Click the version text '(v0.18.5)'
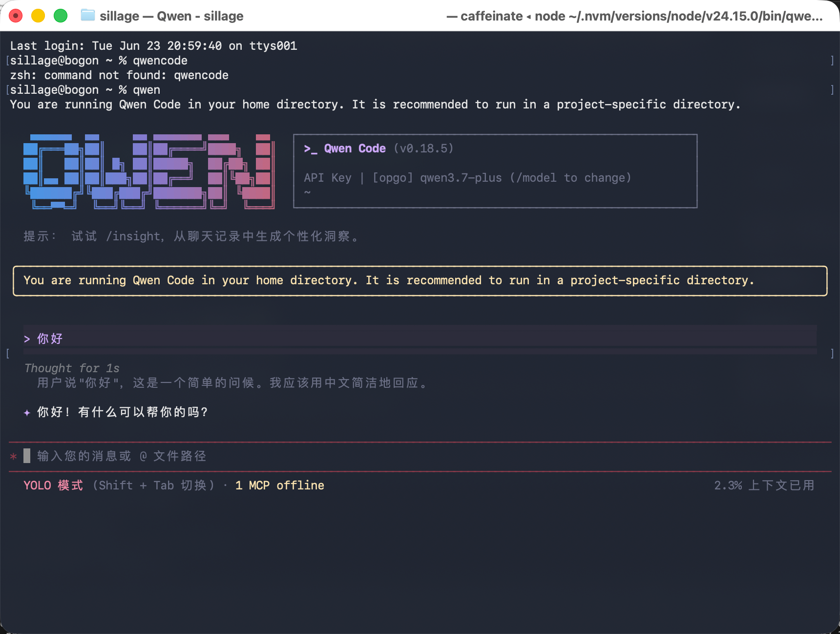The height and width of the screenshot is (634, 840). pyautogui.click(x=423, y=148)
